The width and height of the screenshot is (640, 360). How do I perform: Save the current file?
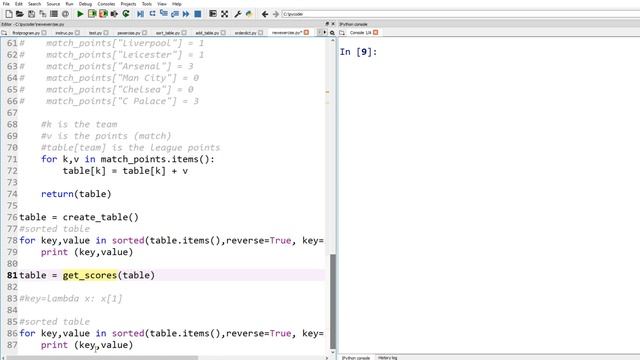click(31, 14)
